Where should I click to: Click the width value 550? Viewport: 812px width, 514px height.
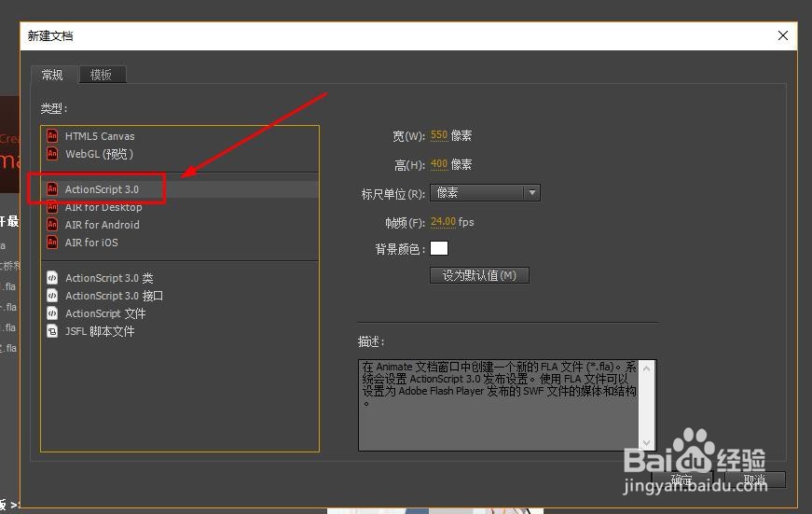pos(438,135)
